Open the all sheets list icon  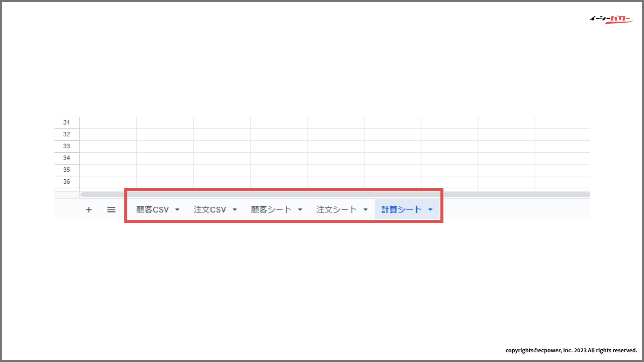(x=111, y=210)
